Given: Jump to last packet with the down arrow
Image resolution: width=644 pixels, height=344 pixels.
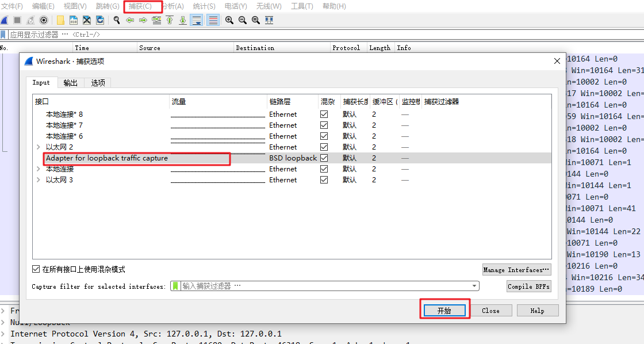Looking at the screenshot, I should [183, 20].
